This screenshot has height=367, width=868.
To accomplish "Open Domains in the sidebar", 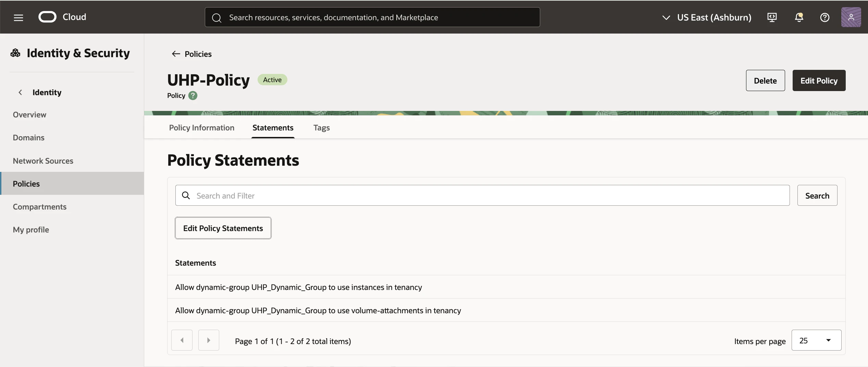I will [x=72, y=138].
